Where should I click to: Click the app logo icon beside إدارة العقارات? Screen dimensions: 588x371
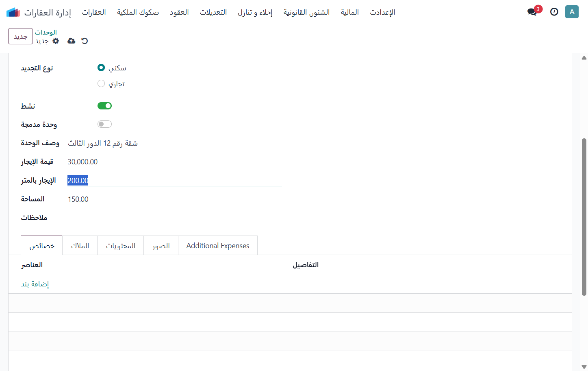(13, 12)
